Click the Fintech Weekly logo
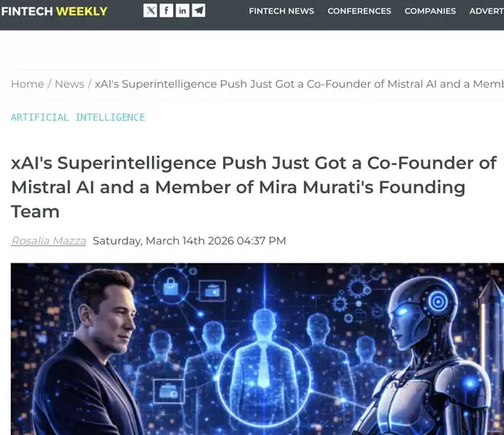Screen dimensions: 504x435 pos(54,11)
